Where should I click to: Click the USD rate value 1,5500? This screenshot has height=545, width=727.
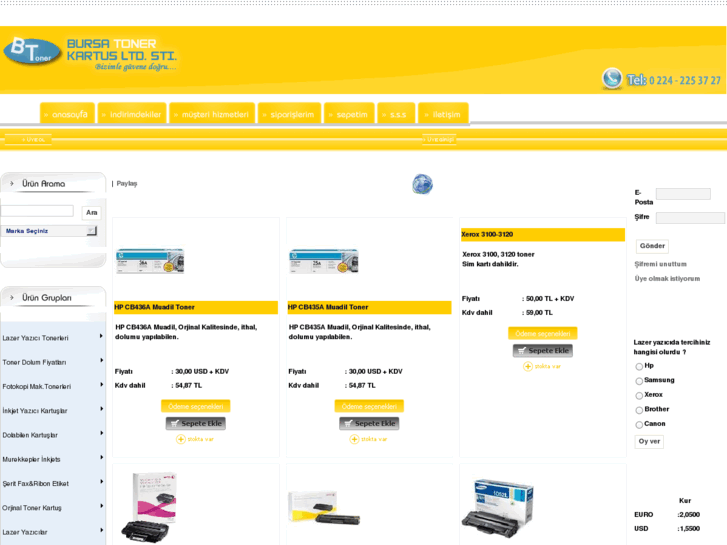(x=689, y=529)
